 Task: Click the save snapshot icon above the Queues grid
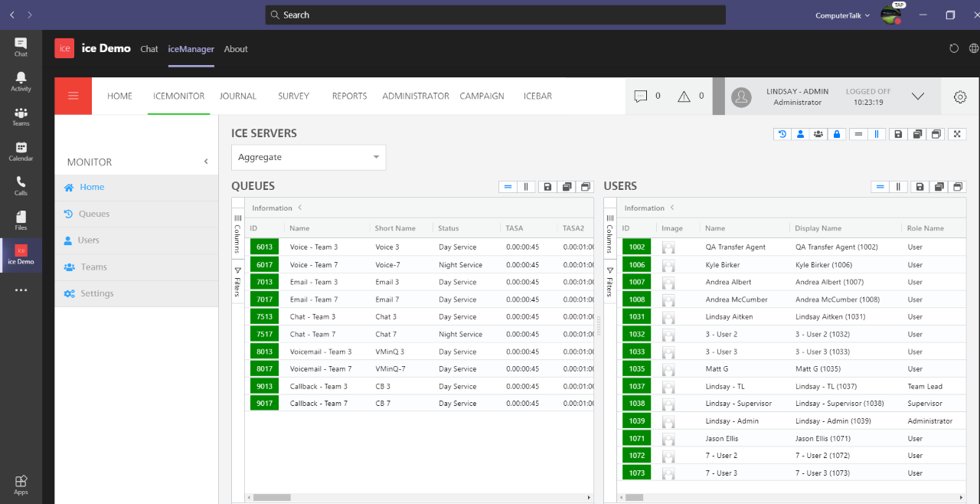click(x=547, y=186)
